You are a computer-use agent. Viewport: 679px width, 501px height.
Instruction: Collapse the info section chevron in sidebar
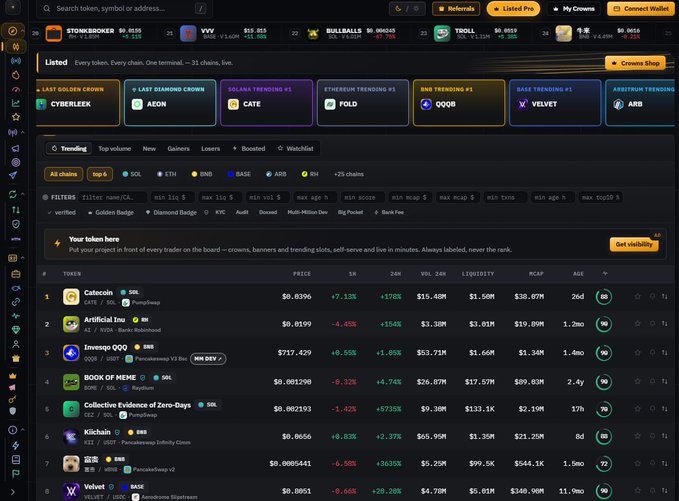click(23, 430)
